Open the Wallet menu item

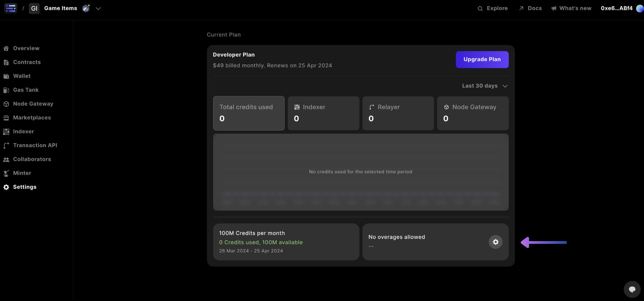tap(22, 76)
